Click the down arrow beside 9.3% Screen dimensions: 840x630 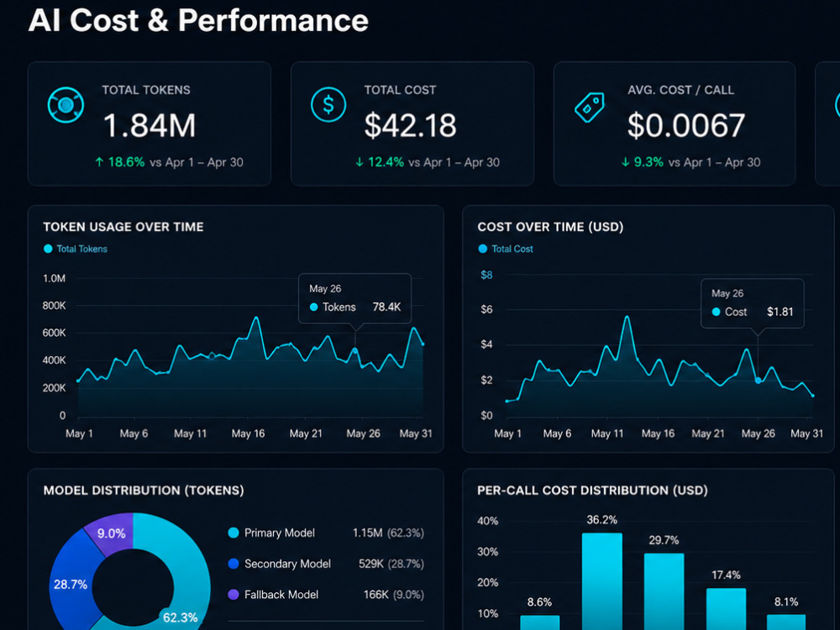(x=625, y=162)
